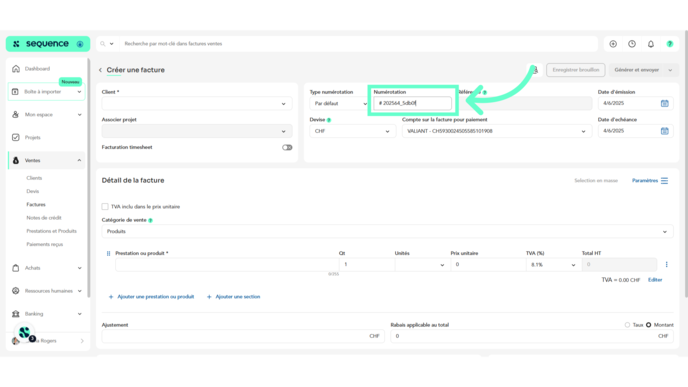
Task: Open Factures in the Ventes submenu
Action: click(36, 204)
